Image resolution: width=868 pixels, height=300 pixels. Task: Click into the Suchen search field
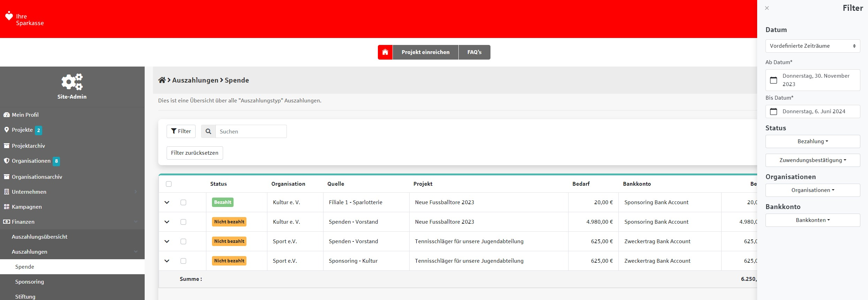251,131
